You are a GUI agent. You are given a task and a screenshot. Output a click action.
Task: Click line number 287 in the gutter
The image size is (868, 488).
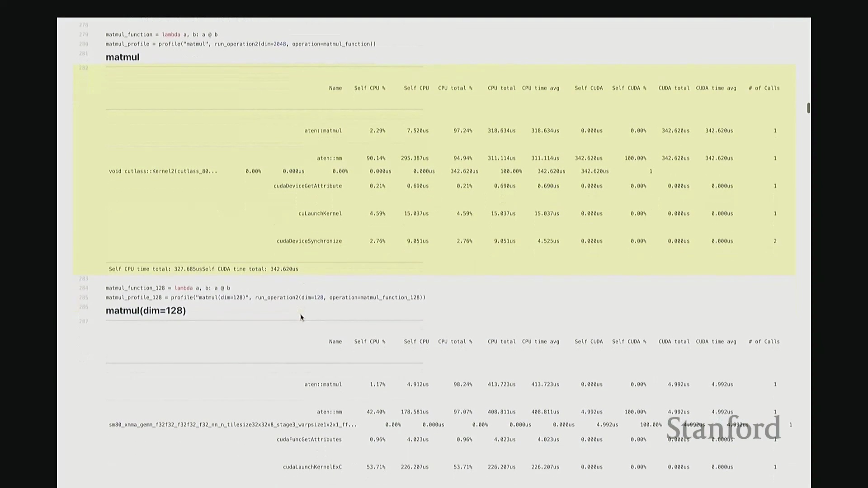[x=84, y=321]
